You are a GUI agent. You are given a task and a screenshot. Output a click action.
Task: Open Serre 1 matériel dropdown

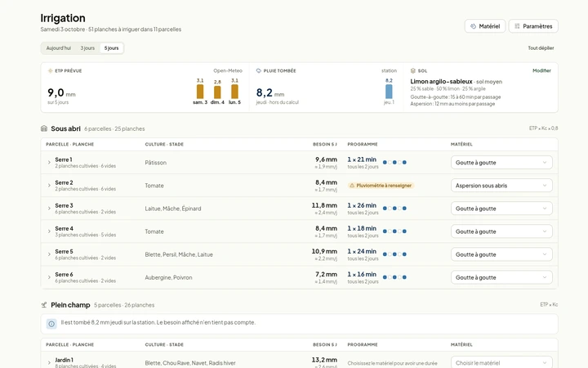click(501, 163)
